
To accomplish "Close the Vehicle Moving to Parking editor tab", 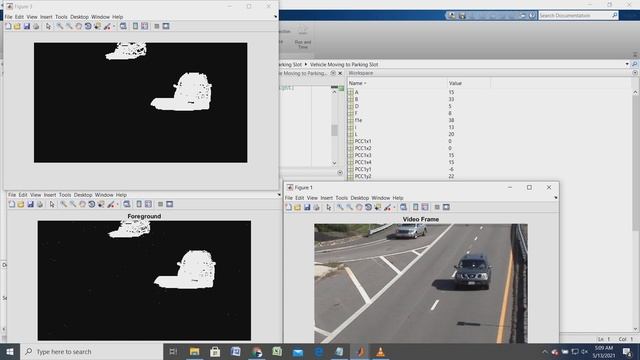I will click(x=340, y=73).
